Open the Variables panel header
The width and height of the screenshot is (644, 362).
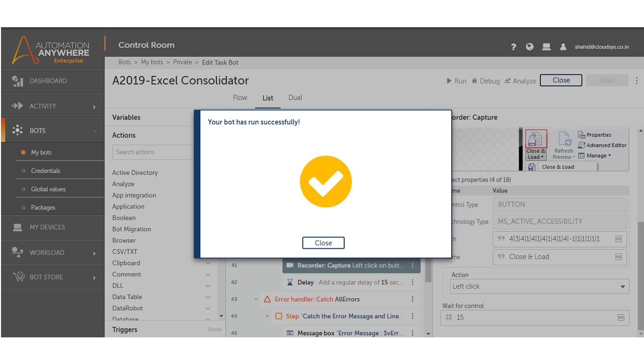click(x=126, y=118)
